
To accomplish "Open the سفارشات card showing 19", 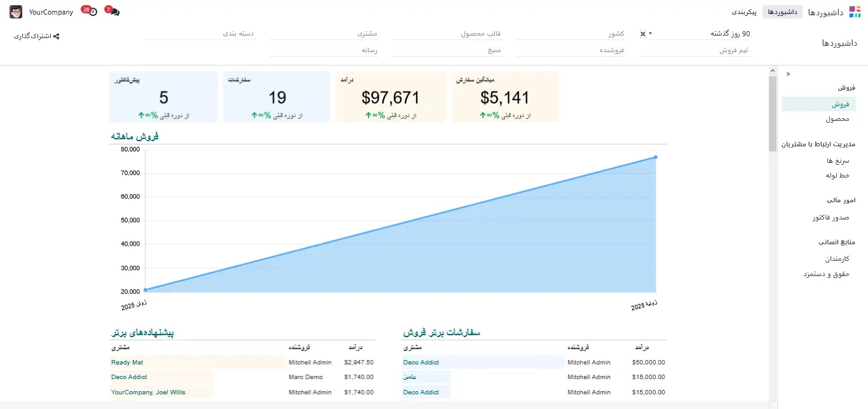I will [277, 97].
